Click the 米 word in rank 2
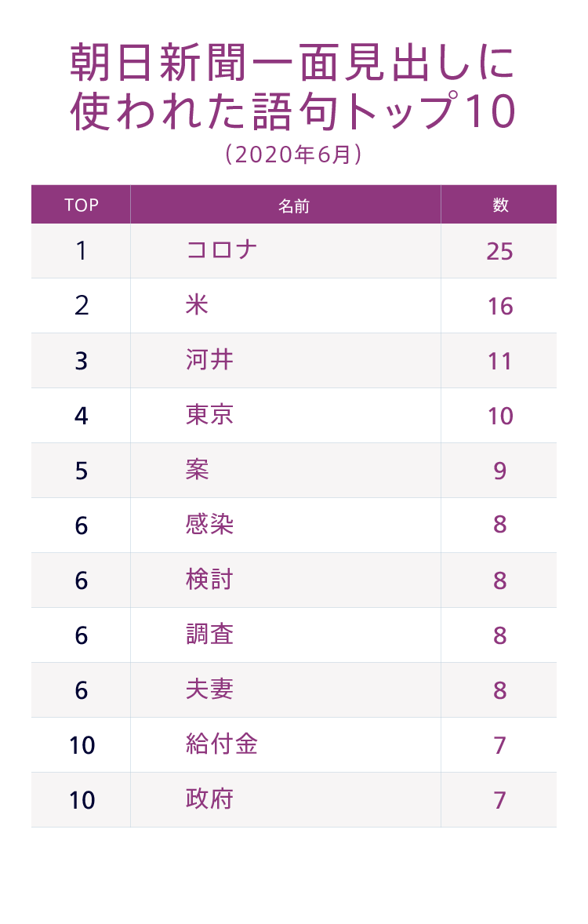This screenshot has height=924, width=588. click(197, 305)
